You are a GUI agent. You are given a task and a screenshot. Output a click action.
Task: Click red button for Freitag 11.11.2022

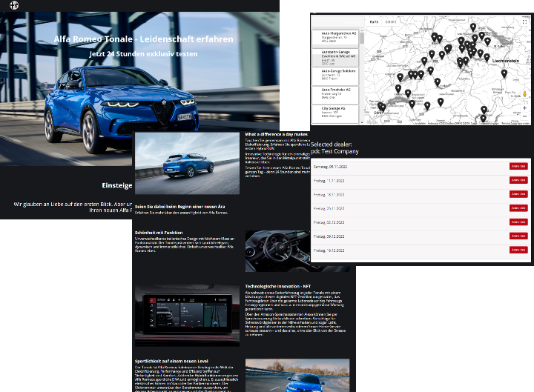[x=518, y=180]
